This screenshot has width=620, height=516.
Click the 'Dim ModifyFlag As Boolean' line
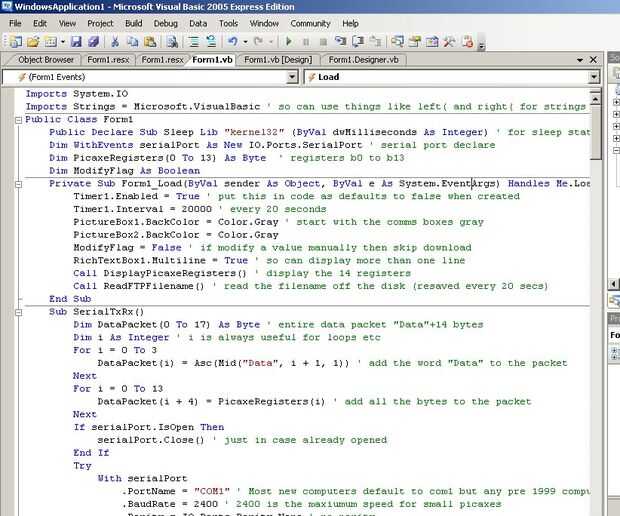pyautogui.click(x=125, y=171)
